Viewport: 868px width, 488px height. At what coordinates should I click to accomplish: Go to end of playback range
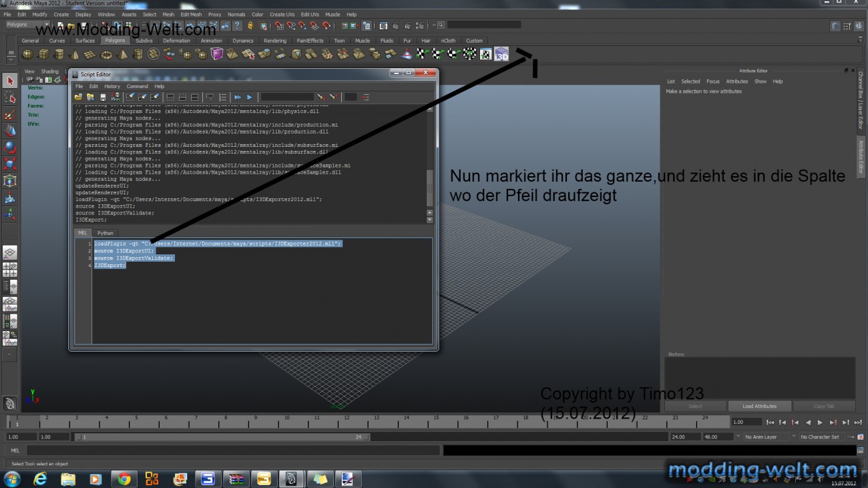[x=857, y=422]
